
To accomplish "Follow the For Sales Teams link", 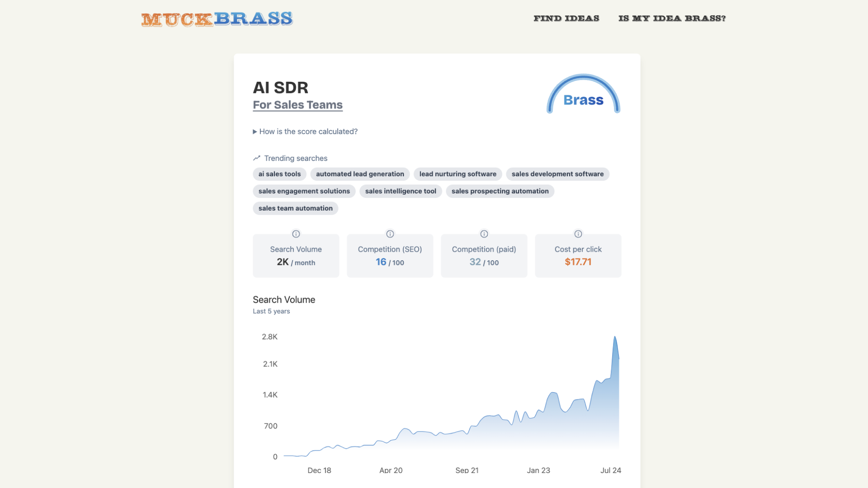I will click(x=297, y=105).
